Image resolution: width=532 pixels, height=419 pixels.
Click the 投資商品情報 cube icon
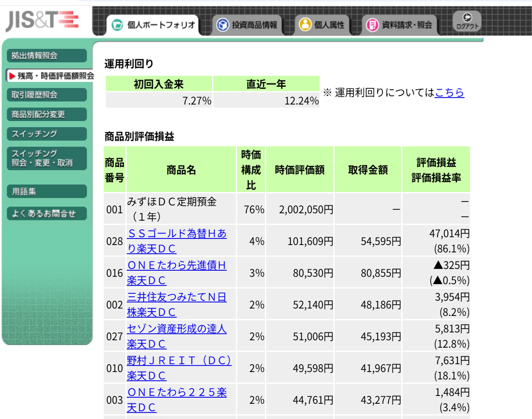click(222, 25)
